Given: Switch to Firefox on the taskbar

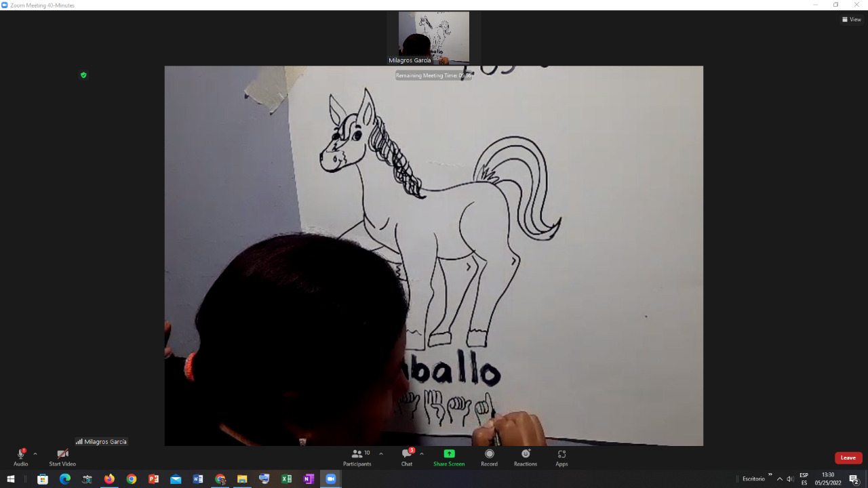Looking at the screenshot, I should [x=109, y=479].
